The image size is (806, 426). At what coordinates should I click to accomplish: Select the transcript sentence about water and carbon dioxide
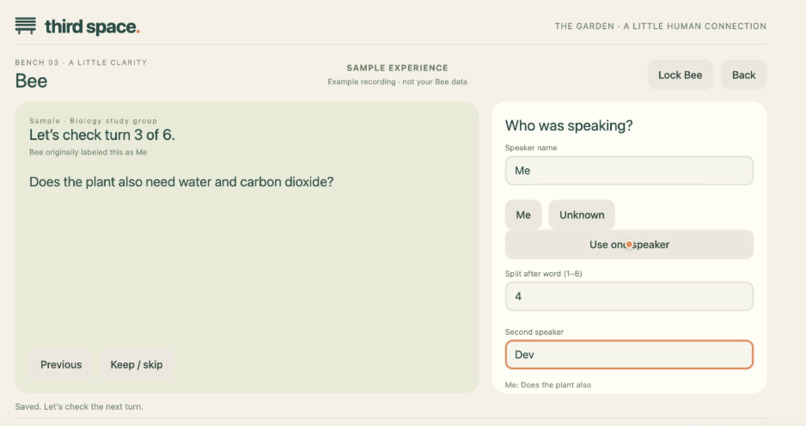point(181,182)
